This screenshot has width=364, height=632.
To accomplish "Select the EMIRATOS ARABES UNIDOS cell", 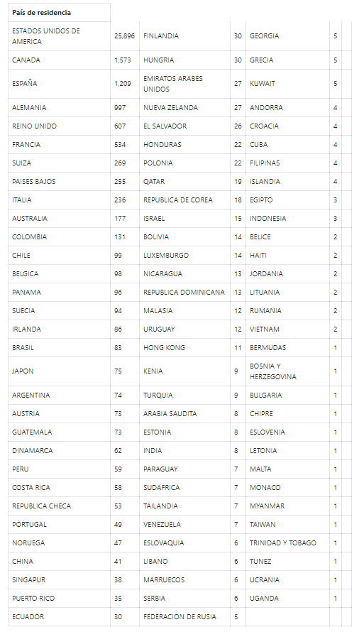I will pos(184,84).
